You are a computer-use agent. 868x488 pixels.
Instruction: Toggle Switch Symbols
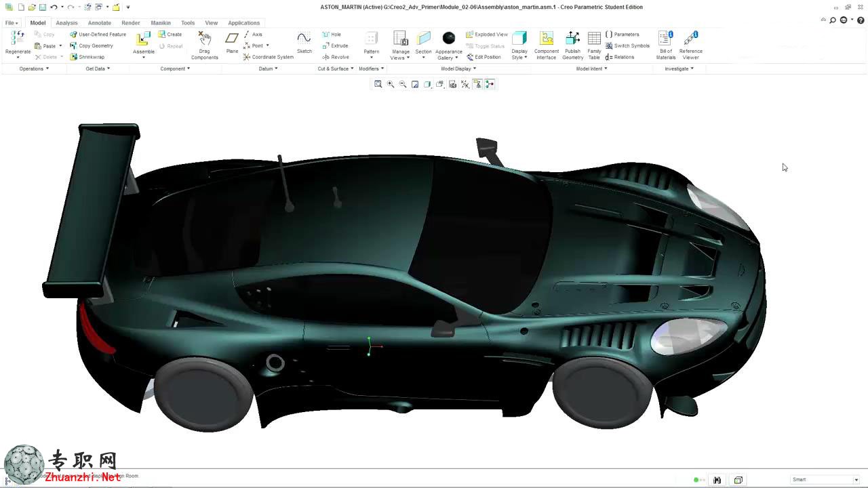[627, 46]
